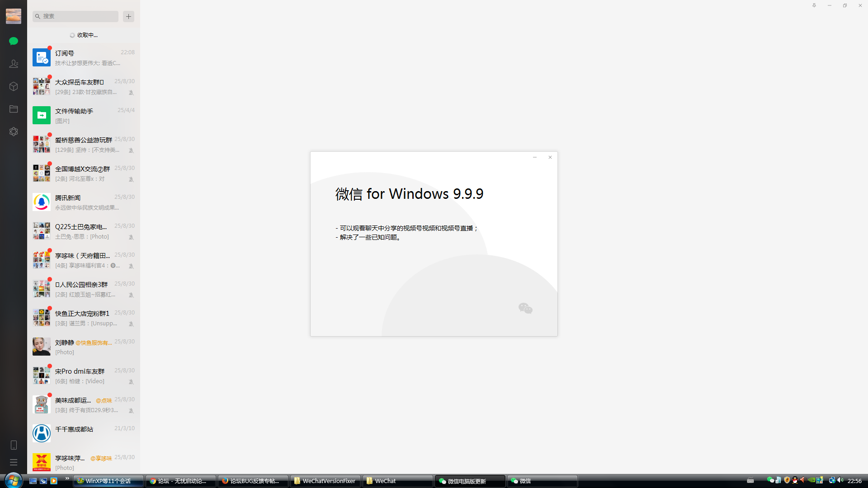Select the 腾讯新闻 chat entry
Screen dimensions: 868x488
click(x=84, y=202)
